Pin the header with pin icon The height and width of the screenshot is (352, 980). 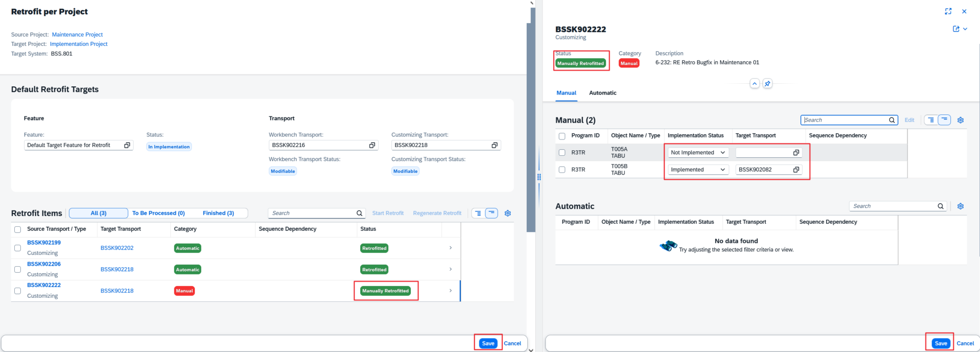767,84
